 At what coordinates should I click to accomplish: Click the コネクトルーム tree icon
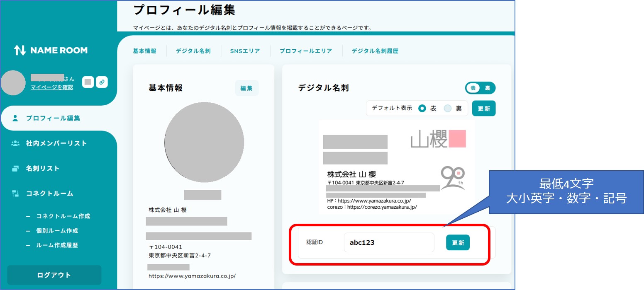15,193
